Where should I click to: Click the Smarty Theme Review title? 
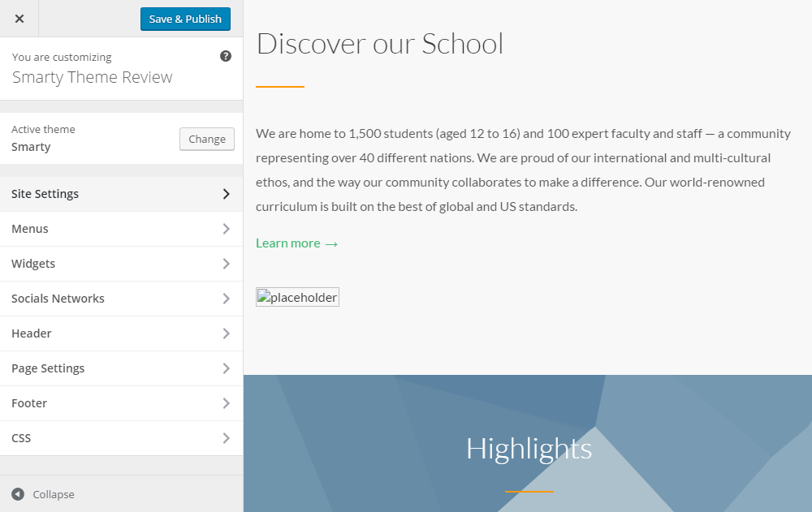point(93,77)
